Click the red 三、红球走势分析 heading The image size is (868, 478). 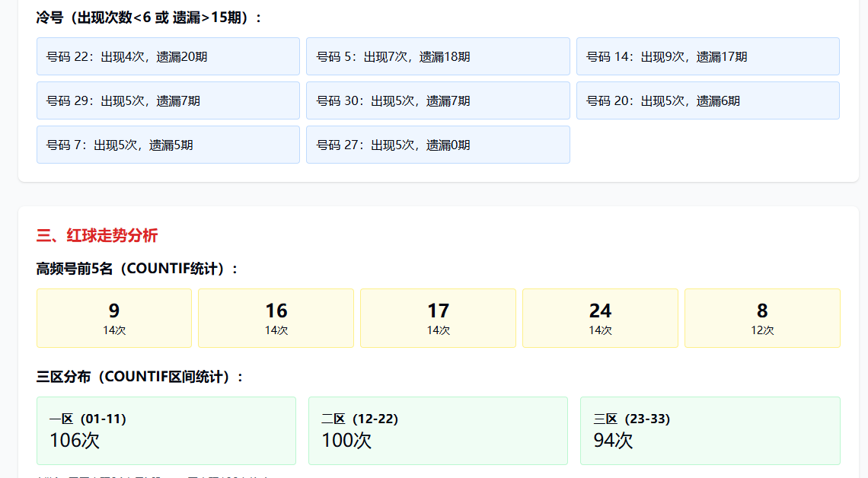tap(97, 236)
